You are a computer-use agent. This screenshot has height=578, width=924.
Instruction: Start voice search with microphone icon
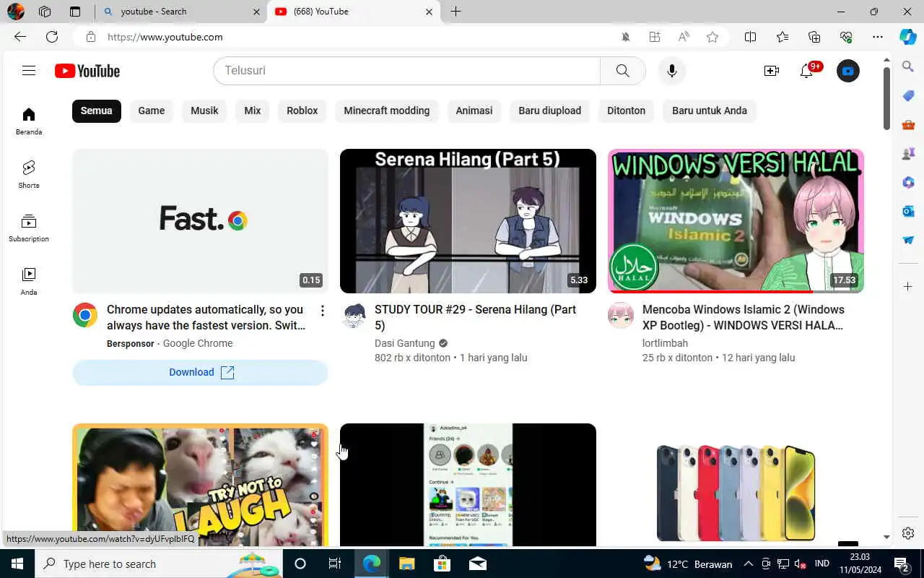(672, 71)
